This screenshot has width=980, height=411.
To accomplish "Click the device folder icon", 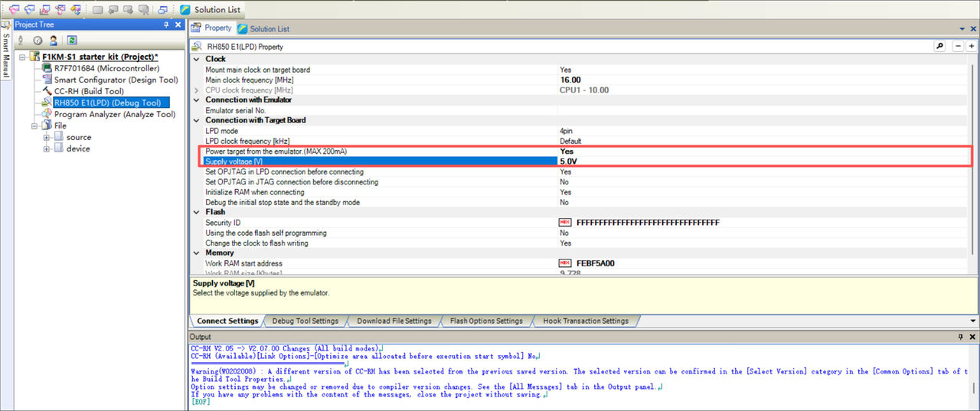I will (58, 148).
